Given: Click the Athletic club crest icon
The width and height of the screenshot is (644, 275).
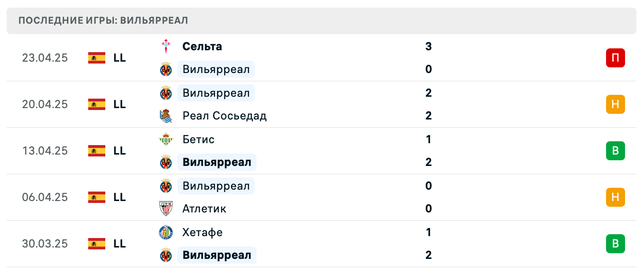Looking at the screenshot, I should tap(166, 209).
